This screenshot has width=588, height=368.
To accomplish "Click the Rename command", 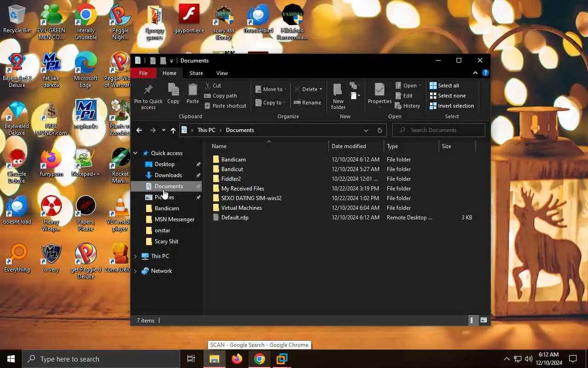I will pyautogui.click(x=307, y=103).
